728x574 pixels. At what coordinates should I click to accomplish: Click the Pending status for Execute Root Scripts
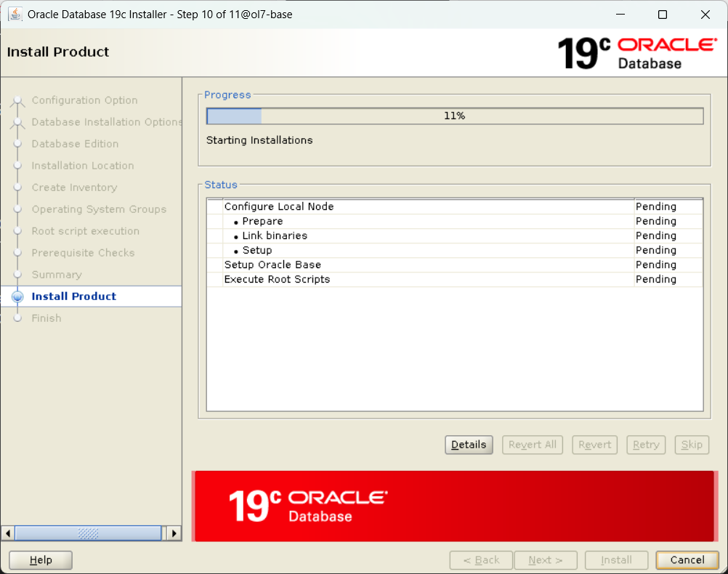click(655, 279)
